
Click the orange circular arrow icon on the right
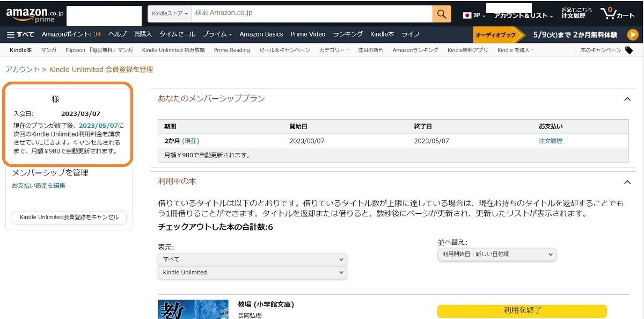tap(632, 34)
